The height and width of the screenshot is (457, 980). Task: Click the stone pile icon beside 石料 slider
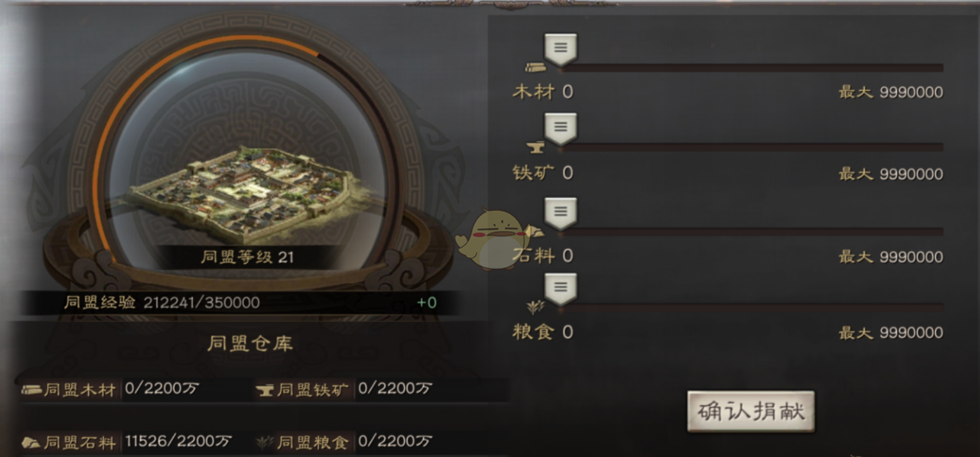click(535, 231)
